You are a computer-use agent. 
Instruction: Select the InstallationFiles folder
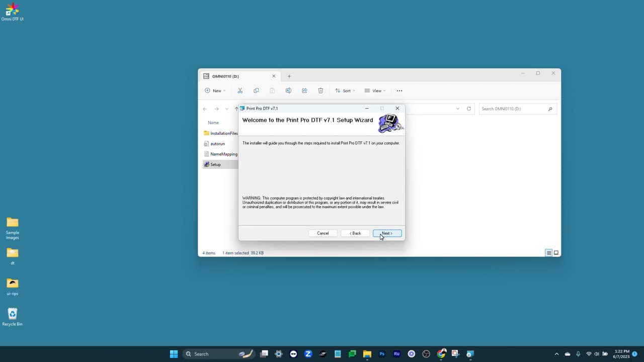coord(221,133)
